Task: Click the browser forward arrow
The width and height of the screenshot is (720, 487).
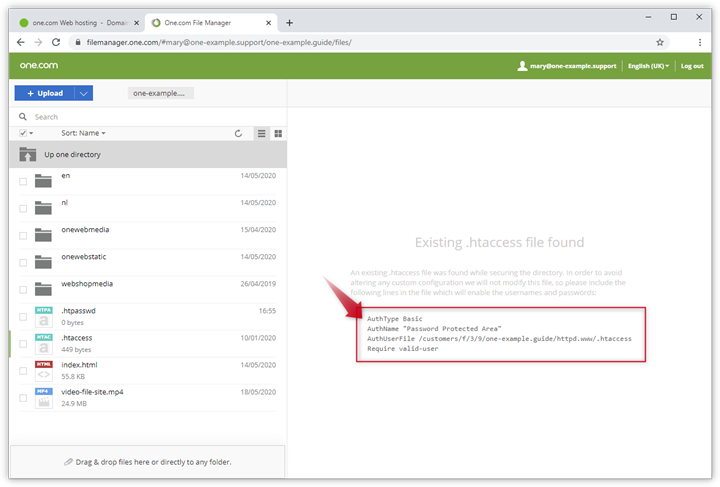Action: 38,42
